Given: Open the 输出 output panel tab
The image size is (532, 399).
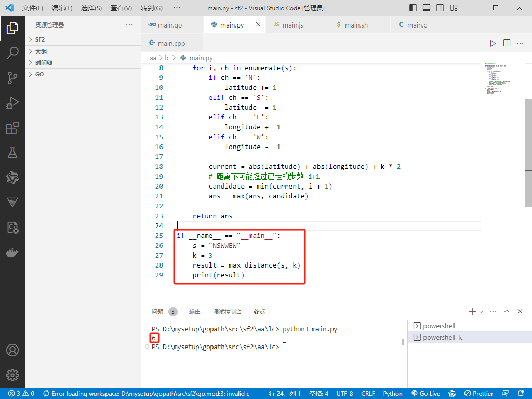Looking at the screenshot, I should tap(194, 312).
